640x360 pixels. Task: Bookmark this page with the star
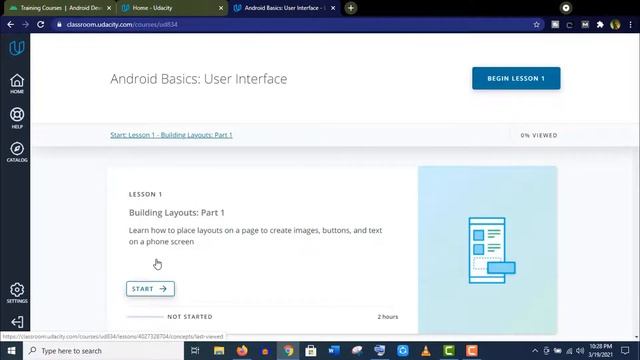click(x=536, y=24)
